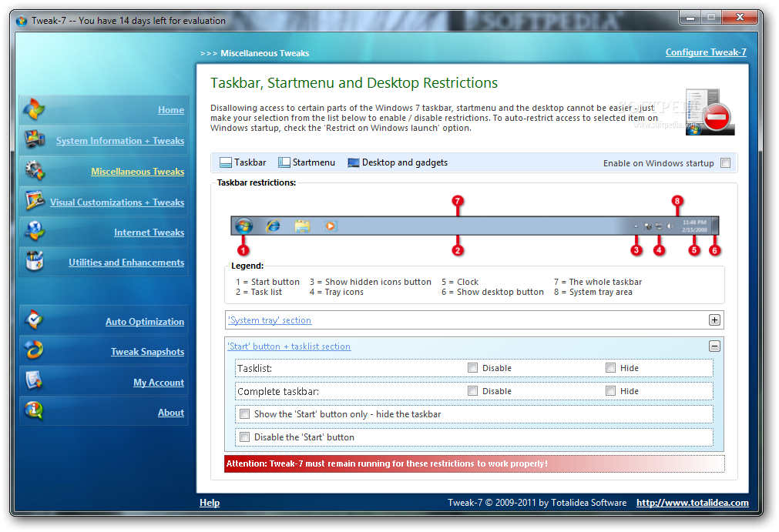
Task: Click the clock in the taskbar preview
Action: click(694, 226)
